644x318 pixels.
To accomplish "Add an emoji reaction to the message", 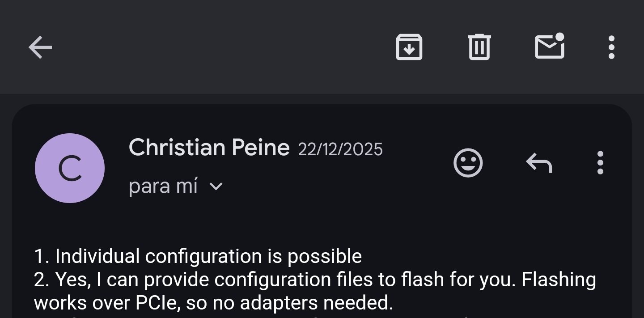I will click(468, 163).
